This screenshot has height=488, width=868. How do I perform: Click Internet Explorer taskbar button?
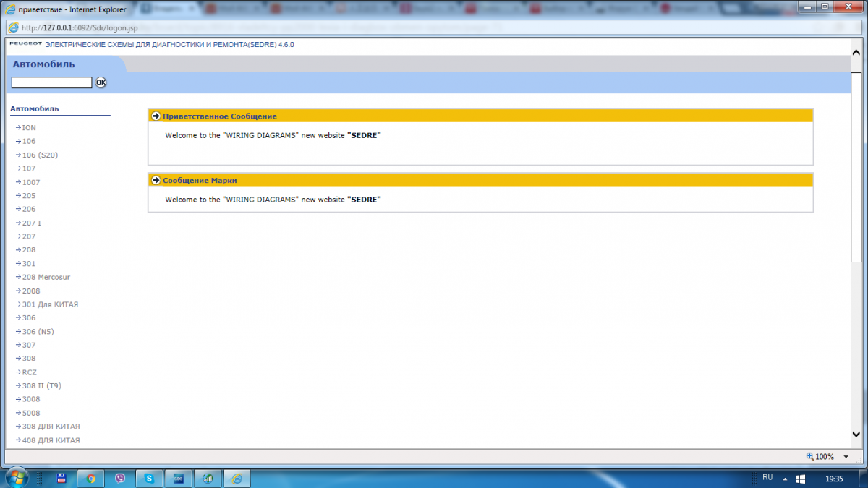(236, 478)
